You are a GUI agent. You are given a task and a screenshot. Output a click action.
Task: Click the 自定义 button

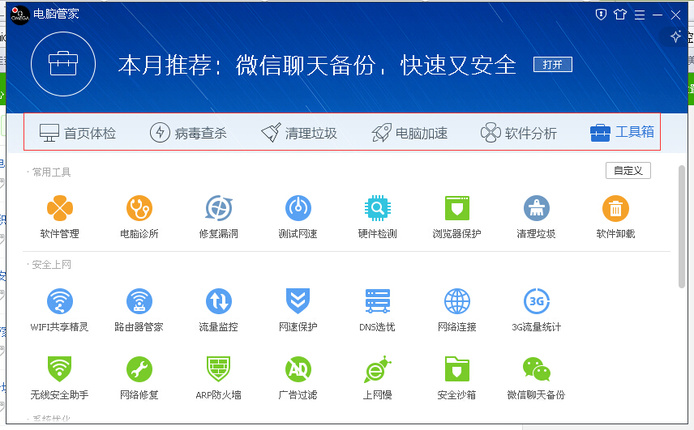(x=628, y=171)
